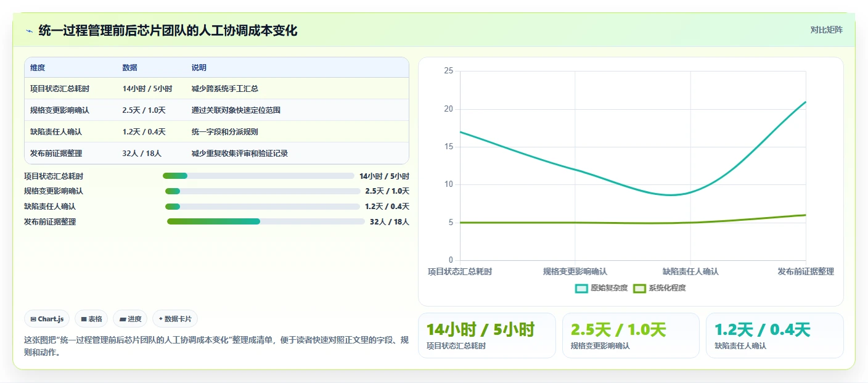
Task: Click the 进度 tag icon
Action: (123, 319)
